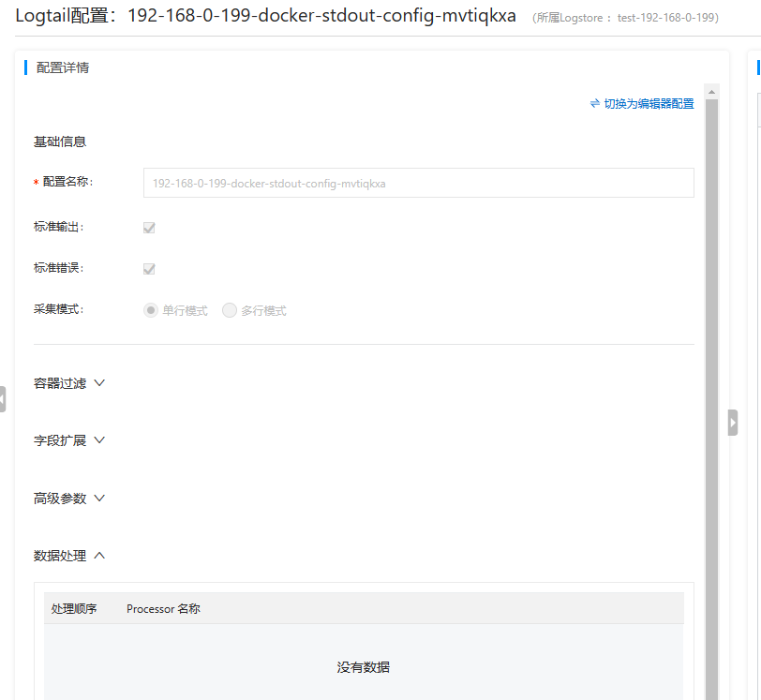Screen dimensions: 761x700
Task: Toggle the 标准错误 checkbox
Action: click(149, 269)
